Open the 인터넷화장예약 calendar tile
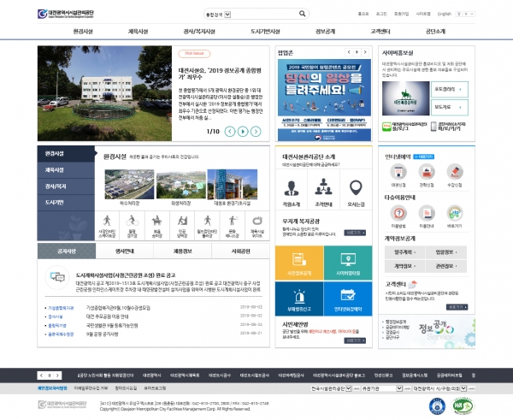The height and width of the screenshot is (420, 513). pos(348,295)
